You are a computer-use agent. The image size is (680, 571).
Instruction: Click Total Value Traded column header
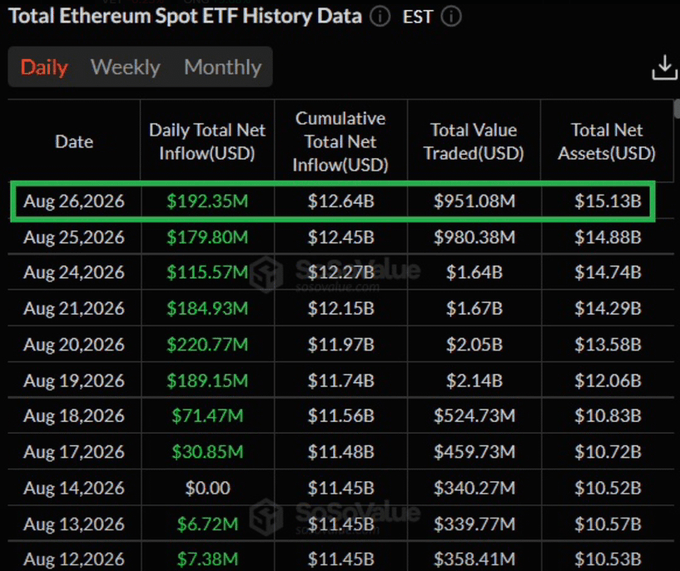click(x=474, y=142)
